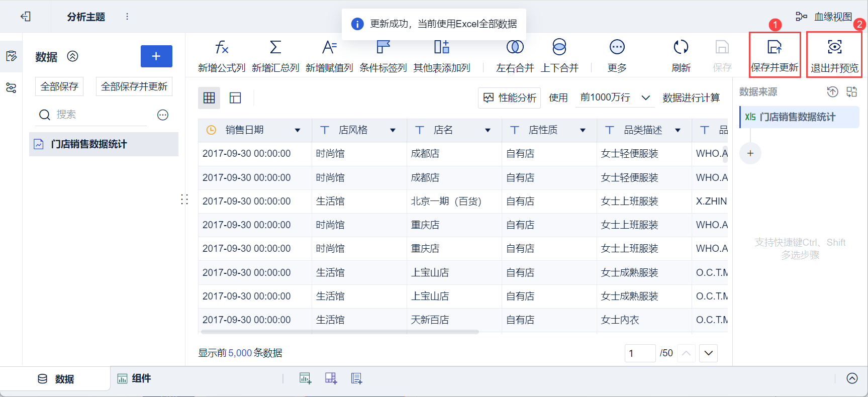Select the 门店销售数据统计 step in 数据来源

coord(799,117)
